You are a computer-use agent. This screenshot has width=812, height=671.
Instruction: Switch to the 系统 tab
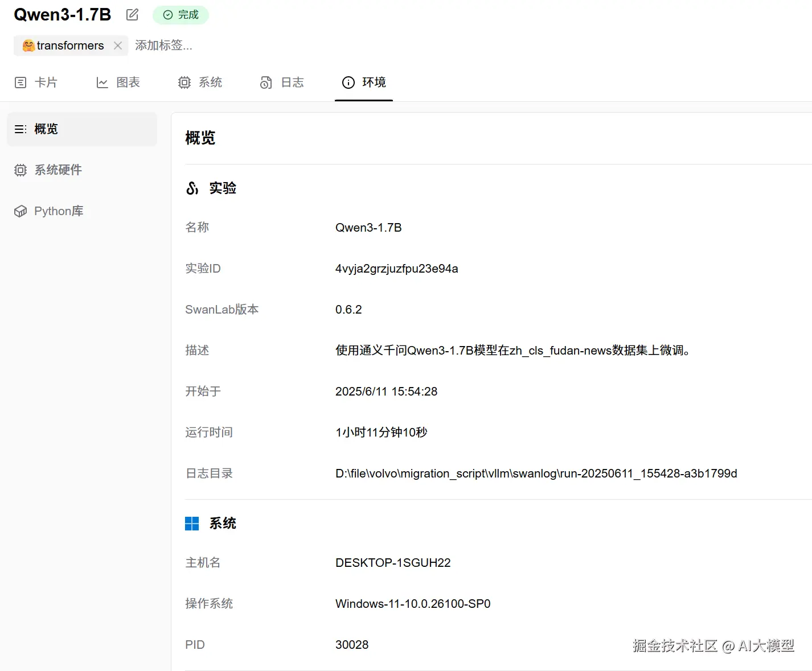click(200, 83)
